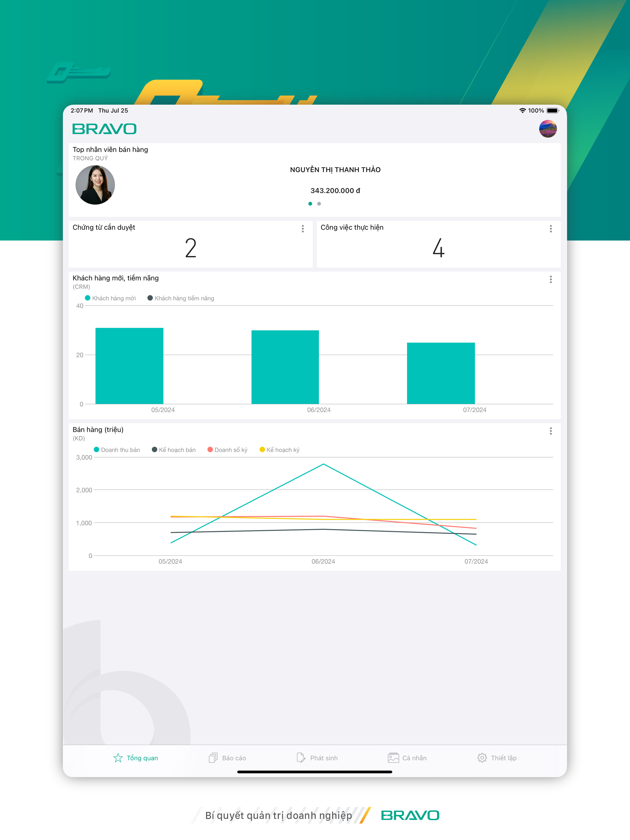The image size is (630, 840).
Task: Select first carousel page dot
Action: pyautogui.click(x=310, y=204)
